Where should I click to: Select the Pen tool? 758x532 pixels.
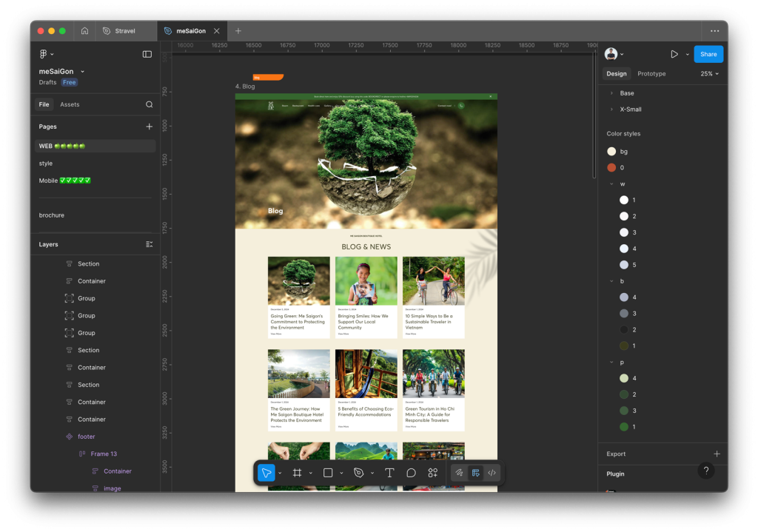point(359,473)
